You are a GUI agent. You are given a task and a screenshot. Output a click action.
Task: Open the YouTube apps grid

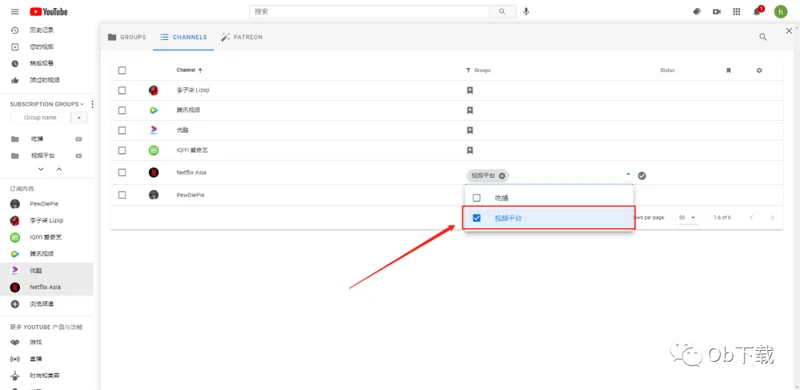[736, 12]
